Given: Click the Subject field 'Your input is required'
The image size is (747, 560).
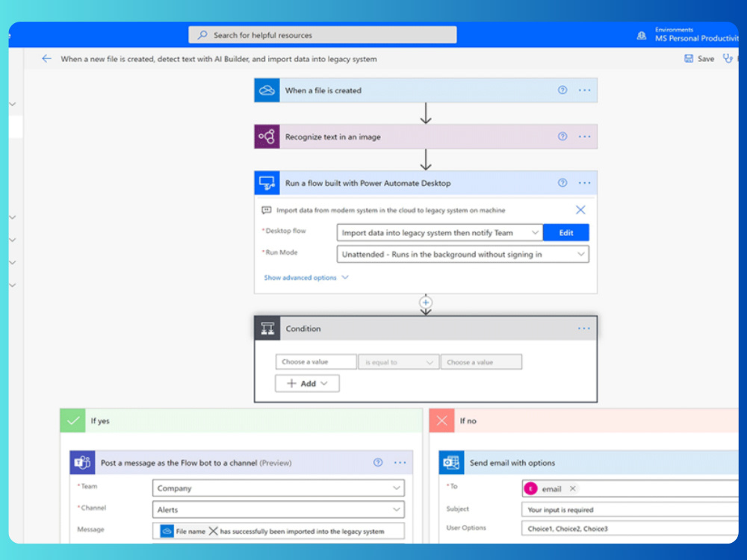Looking at the screenshot, I should (x=630, y=509).
